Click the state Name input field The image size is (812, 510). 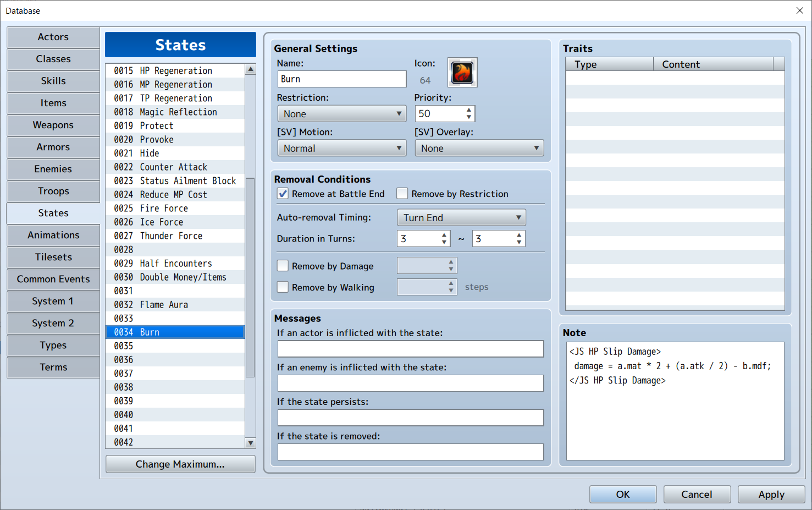pyautogui.click(x=342, y=79)
